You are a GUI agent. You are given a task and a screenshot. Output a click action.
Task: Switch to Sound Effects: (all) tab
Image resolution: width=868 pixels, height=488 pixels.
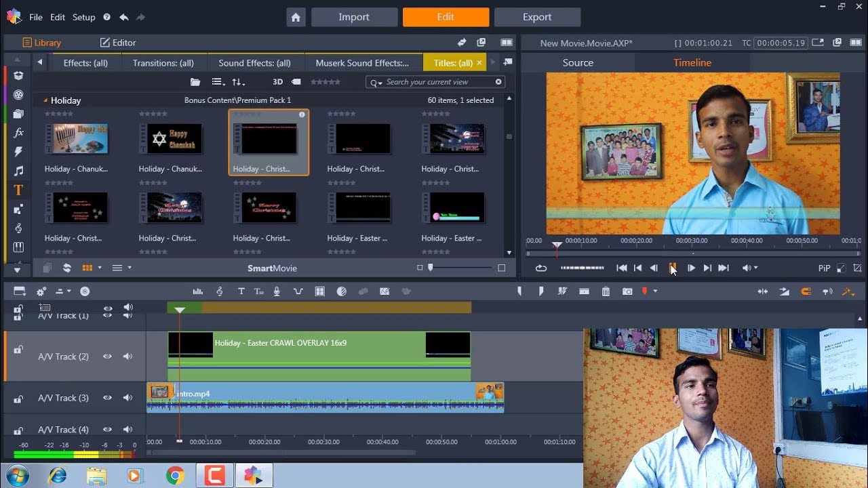(254, 63)
